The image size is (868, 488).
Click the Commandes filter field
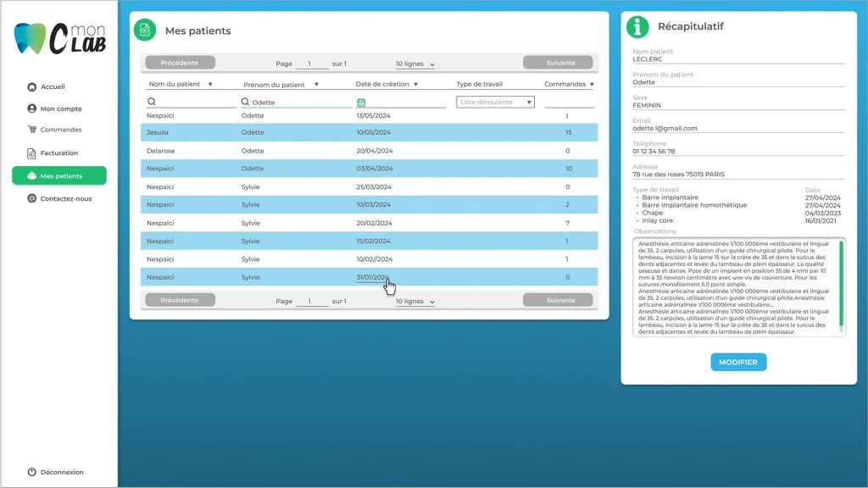[x=569, y=102]
